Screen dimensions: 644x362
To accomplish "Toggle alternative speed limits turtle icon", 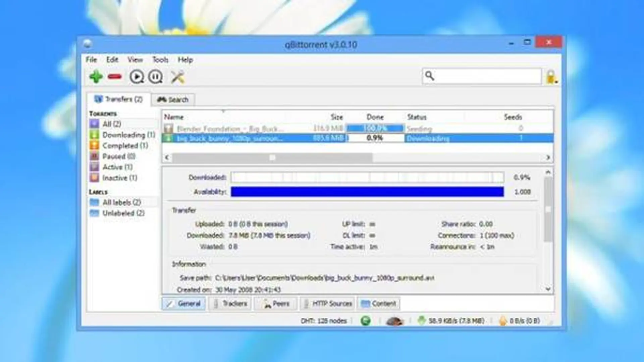I will click(x=394, y=321).
